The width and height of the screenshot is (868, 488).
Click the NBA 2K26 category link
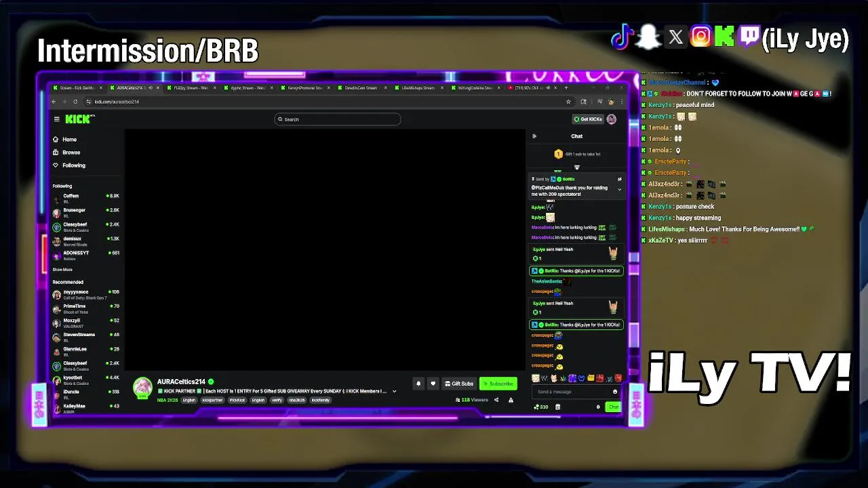[167, 400]
